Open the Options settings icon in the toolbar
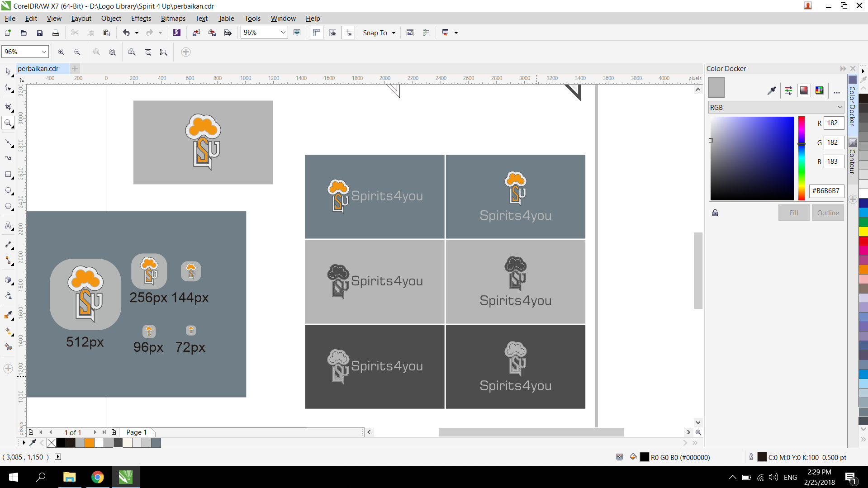The width and height of the screenshot is (868, 488). (x=426, y=33)
